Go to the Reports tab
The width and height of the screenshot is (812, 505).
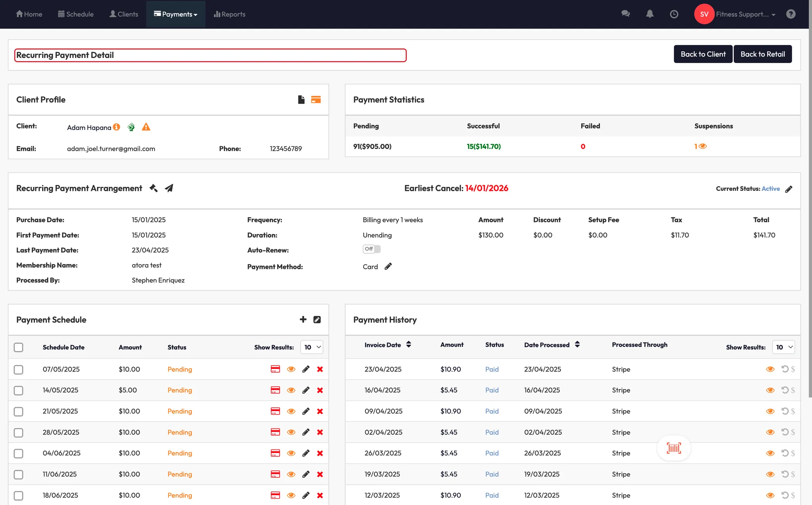click(x=230, y=14)
